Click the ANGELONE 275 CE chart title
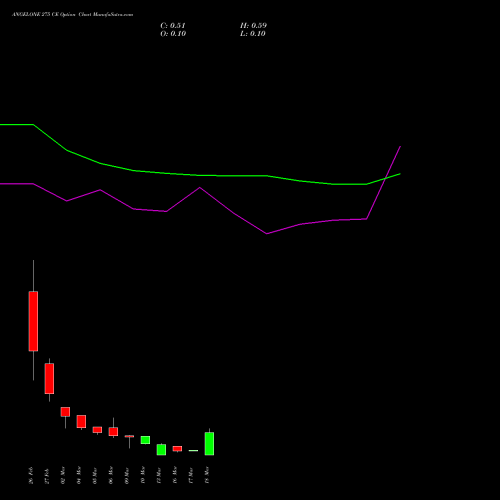Screen dimensions: 500x500 [x=72, y=15]
